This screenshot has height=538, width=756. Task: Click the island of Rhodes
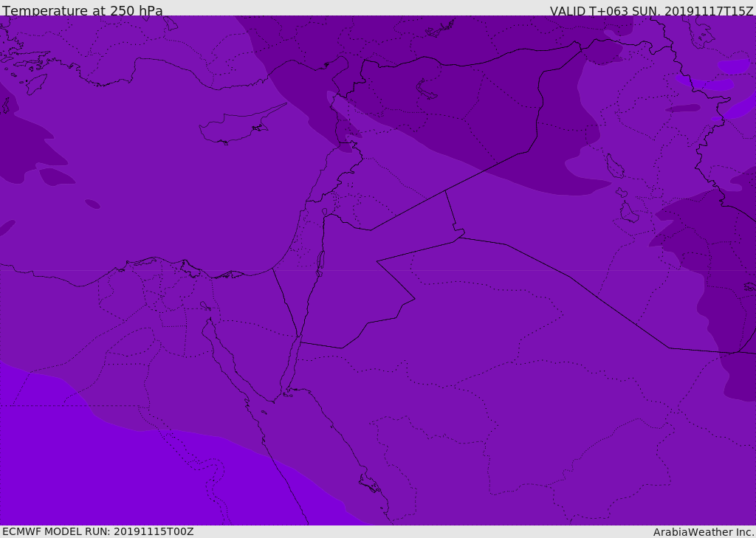35,83
